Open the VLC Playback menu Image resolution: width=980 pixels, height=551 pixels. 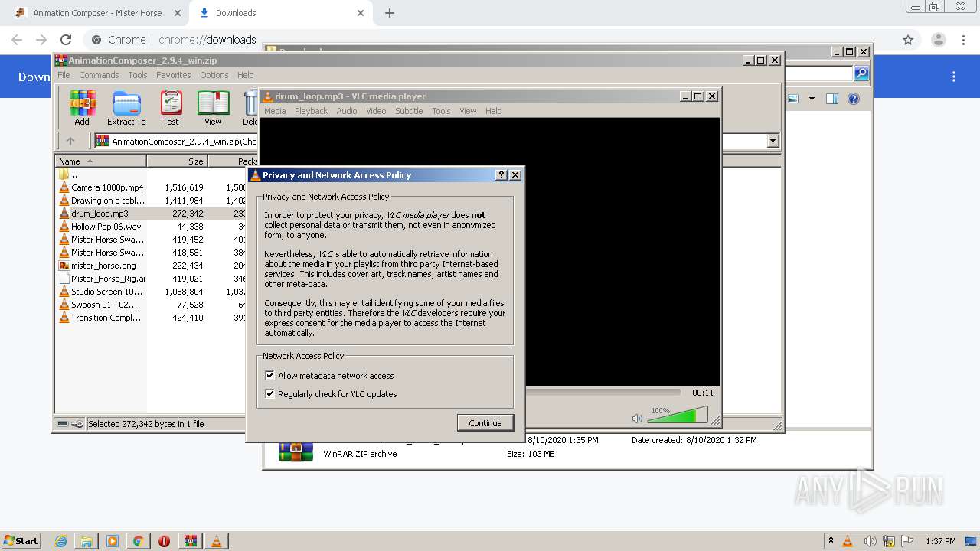[311, 111]
